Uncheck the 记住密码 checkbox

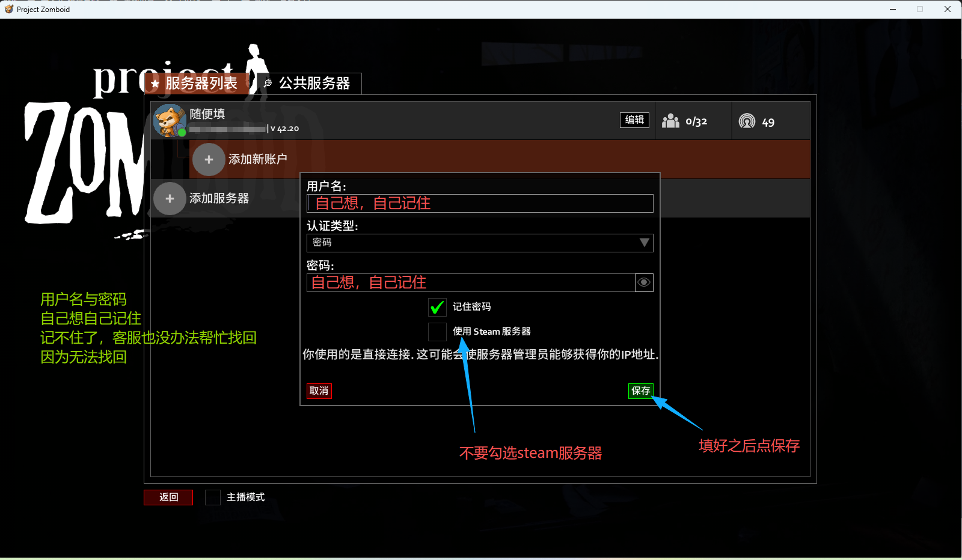click(437, 307)
